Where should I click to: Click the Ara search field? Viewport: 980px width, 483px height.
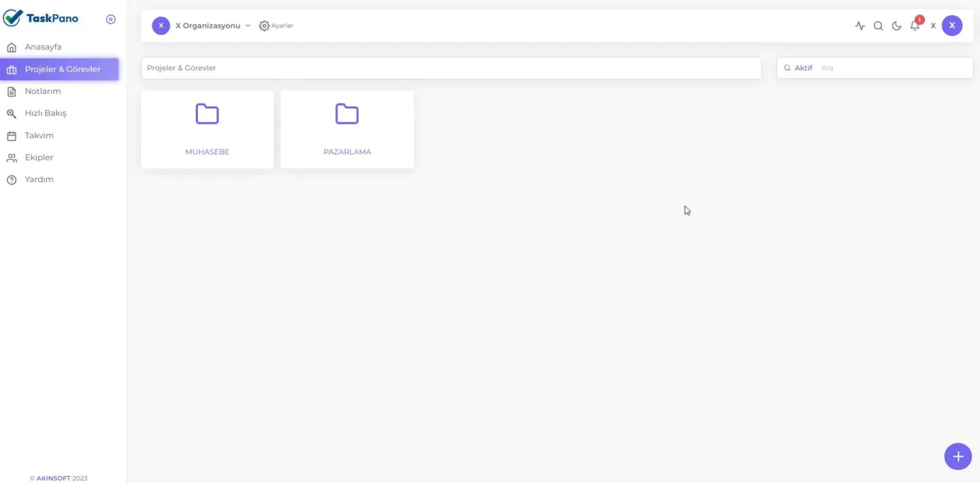tap(895, 68)
